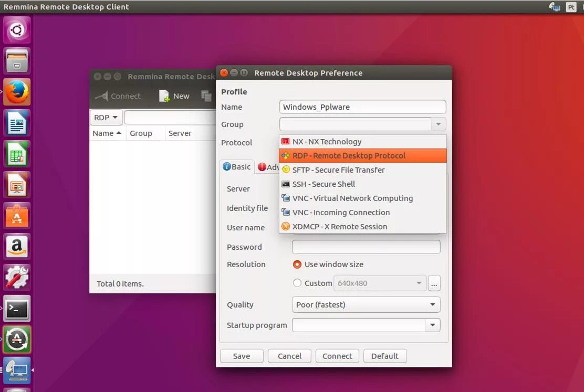The image size is (584, 392).
Task: Open Ubuntu Software store icon
Action: point(17,216)
